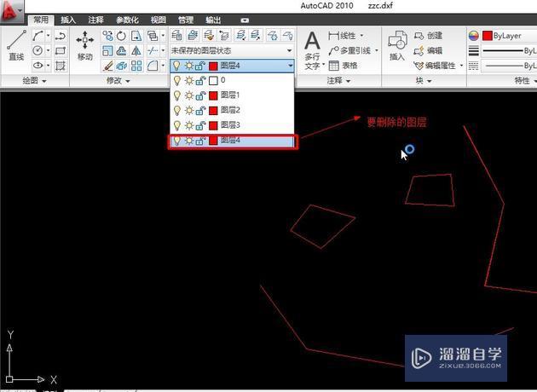The image size is (537, 392).
Task: Switch to the Parametric (参数化) ribbon tab
Action: 127,20
